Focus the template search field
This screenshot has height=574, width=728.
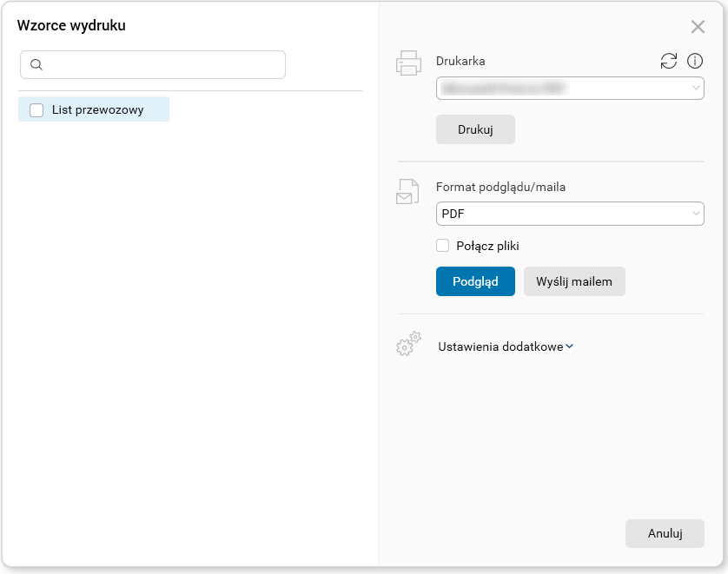[163, 65]
